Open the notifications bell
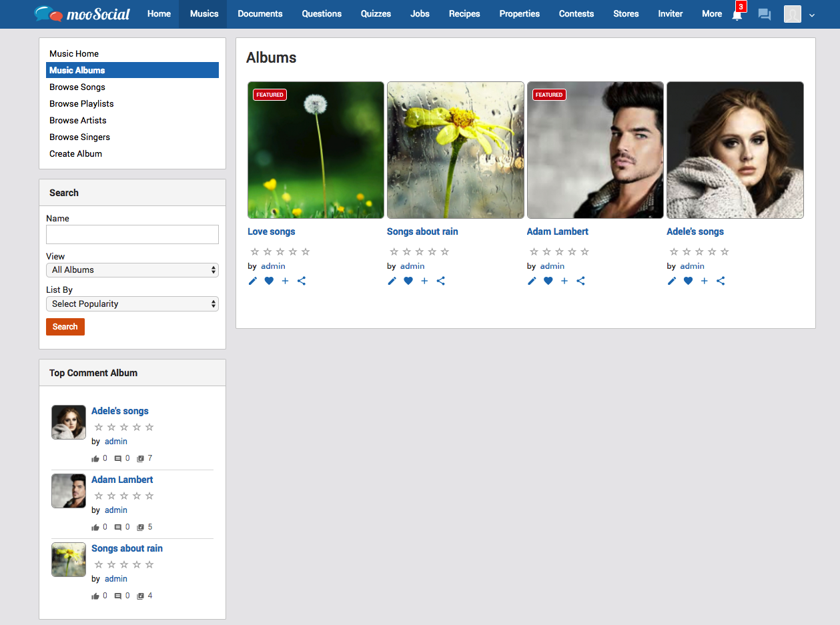 737,14
